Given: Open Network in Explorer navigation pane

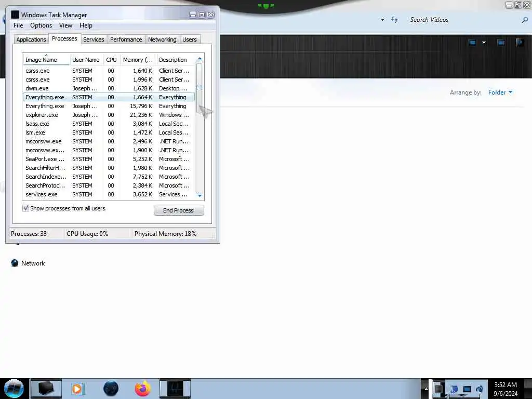Looking at the screenshot, I should tap(33, 263).
